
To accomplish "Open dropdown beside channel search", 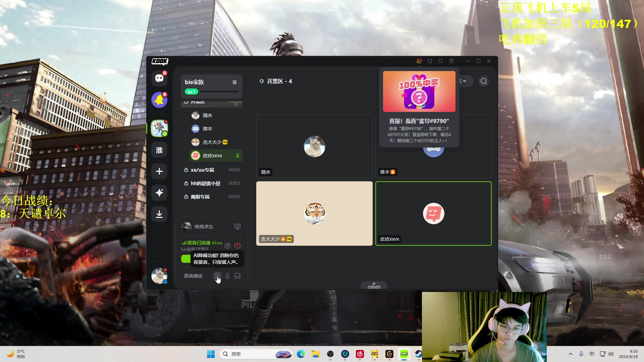I will [x=464, y=81].
